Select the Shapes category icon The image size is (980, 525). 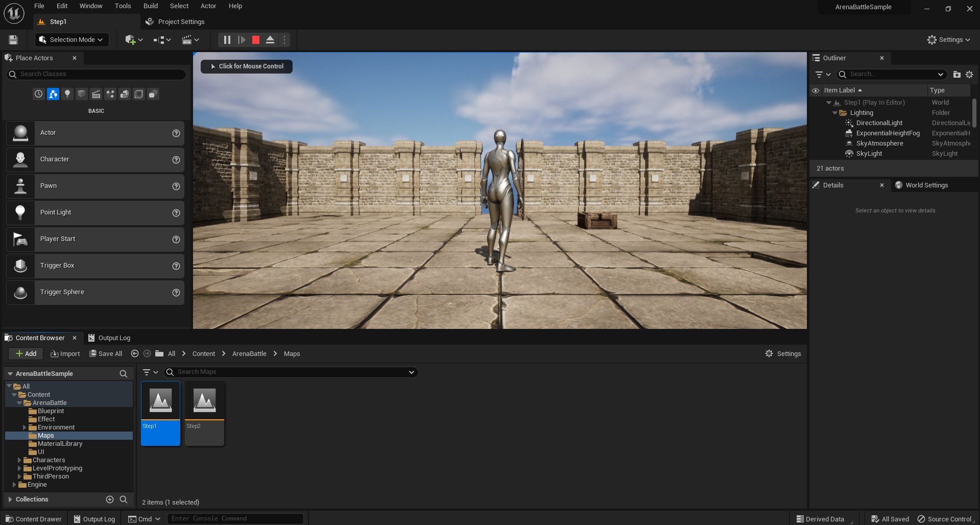82,94
